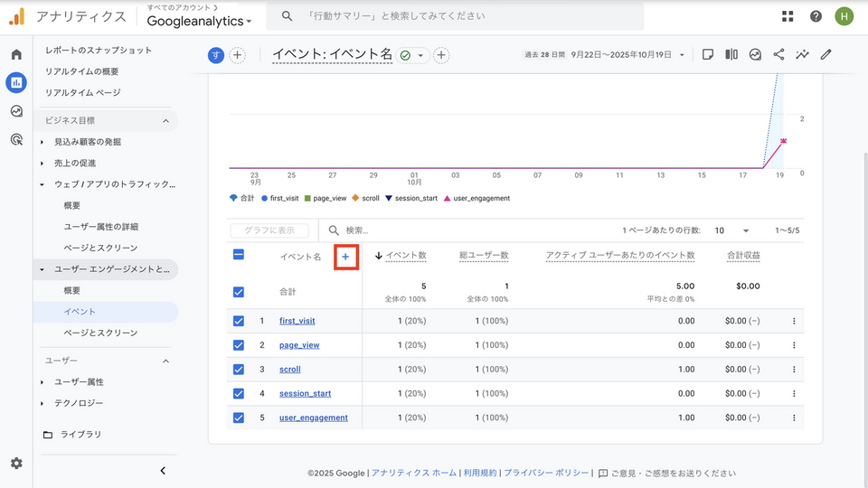The width and height of the screenshot is (868, 488).
Task: Select リアルタイムの概要 in the sidebar
Action: pyautogui.click(x=82, y=71)
